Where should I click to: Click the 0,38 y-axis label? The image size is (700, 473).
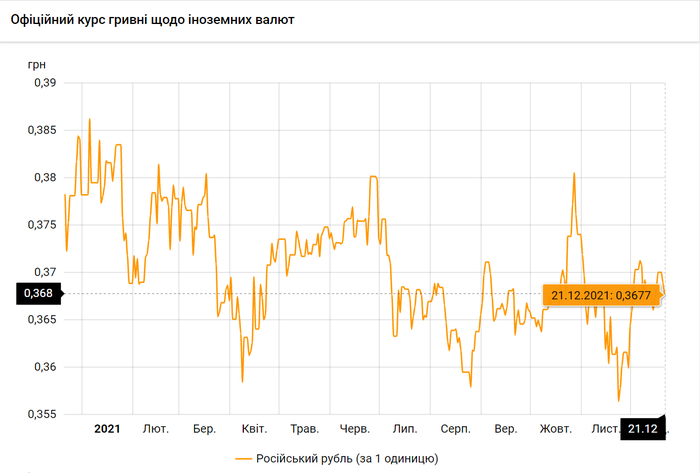tap(45, 178)
